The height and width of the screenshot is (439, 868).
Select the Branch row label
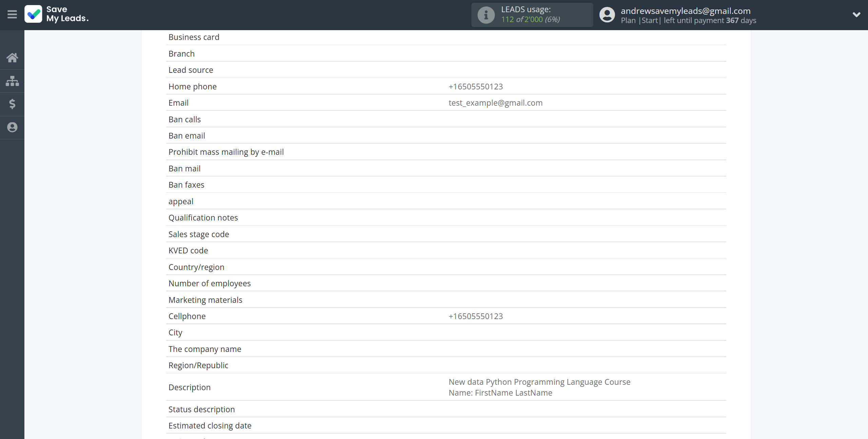coord(181,54)
